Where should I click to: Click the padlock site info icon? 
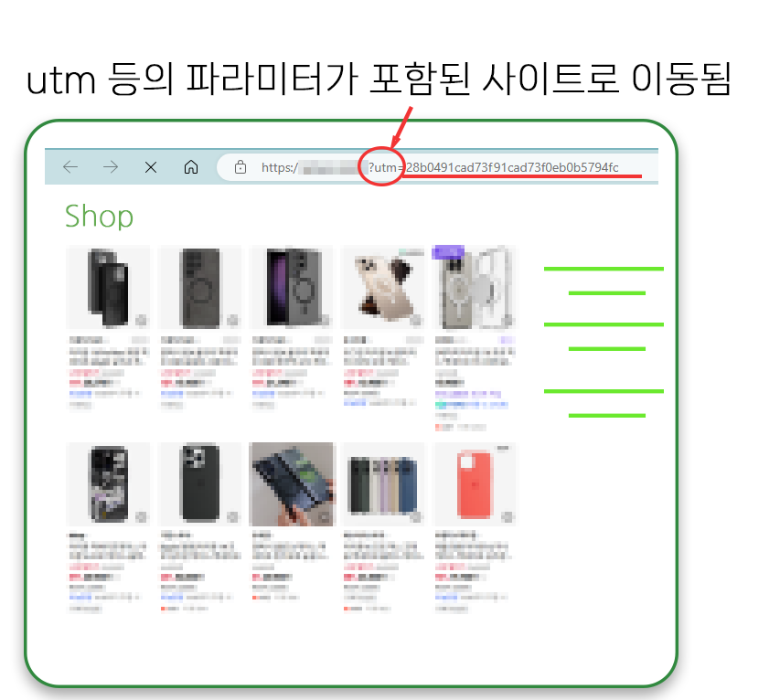point(240,167)
